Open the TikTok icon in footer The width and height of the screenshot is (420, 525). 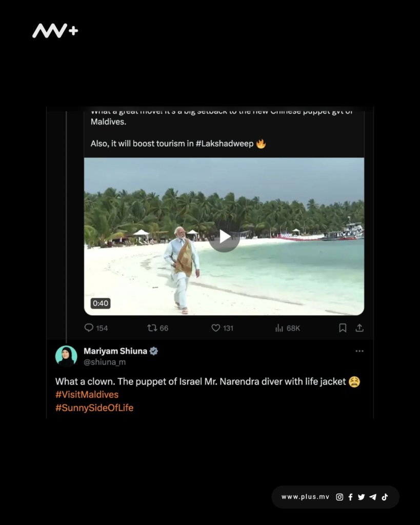(385, 497)
